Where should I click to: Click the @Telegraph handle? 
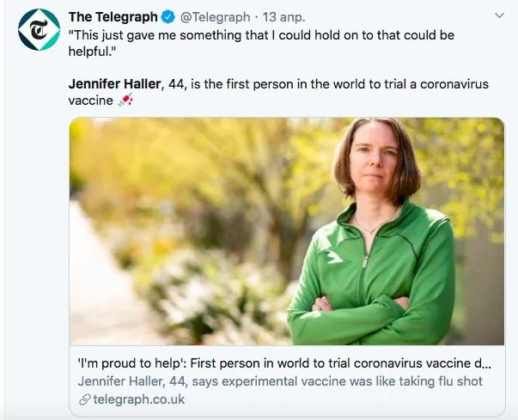pyautogui.click(x=216, y=17)
